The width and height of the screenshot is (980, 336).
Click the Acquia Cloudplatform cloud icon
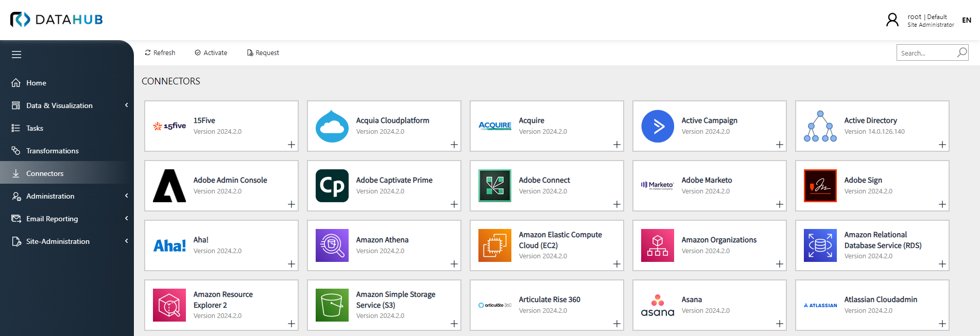tap(332, 126)
